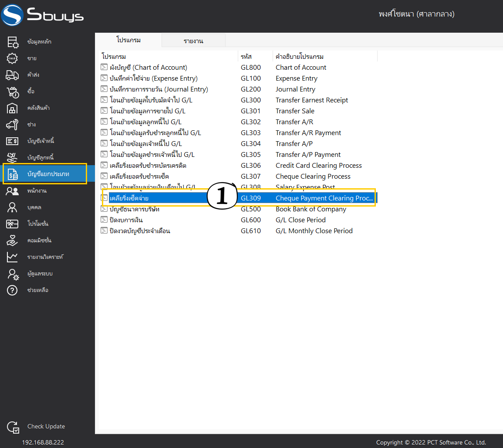
Task: Switch to the โปรแกรม tab
Action: [128, 40]
